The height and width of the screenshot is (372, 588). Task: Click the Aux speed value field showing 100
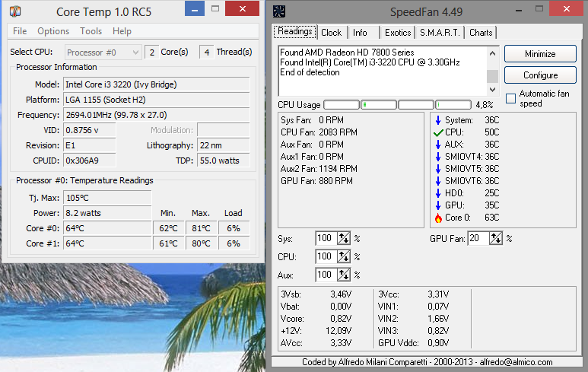click(x=326, y=275)
